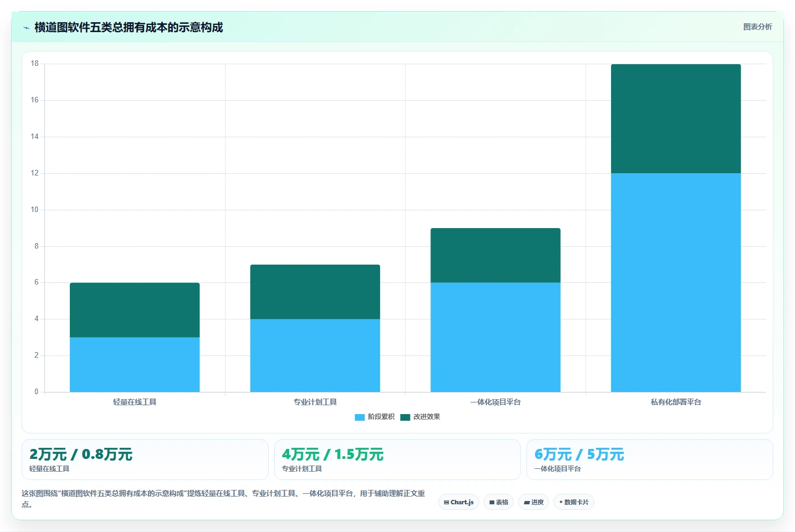Click the blue segment of the 轻量在线工具 bar

point(135,365)
